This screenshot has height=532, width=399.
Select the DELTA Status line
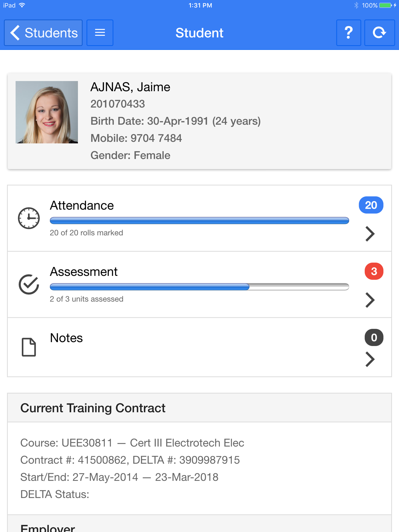[55, 494]
